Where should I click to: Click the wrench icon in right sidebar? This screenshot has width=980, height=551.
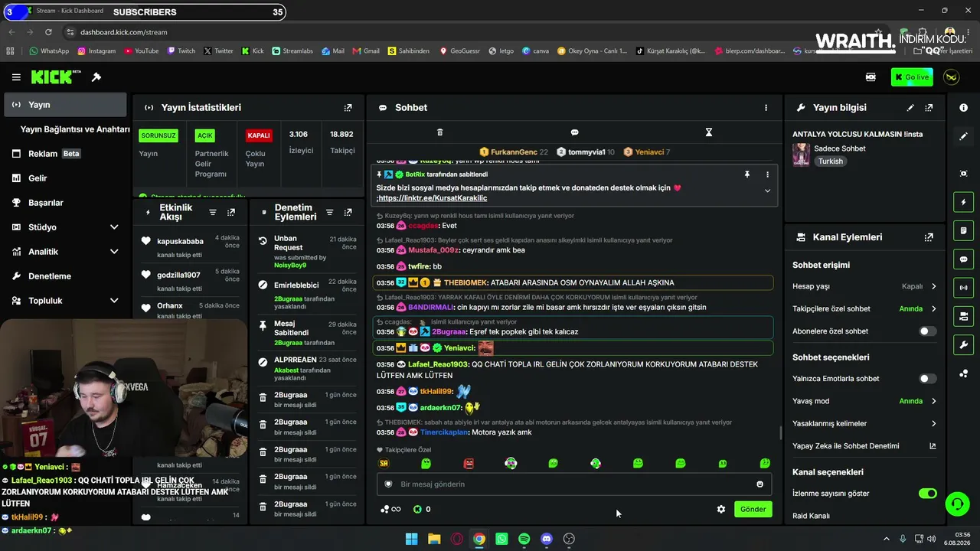[963, 345]
